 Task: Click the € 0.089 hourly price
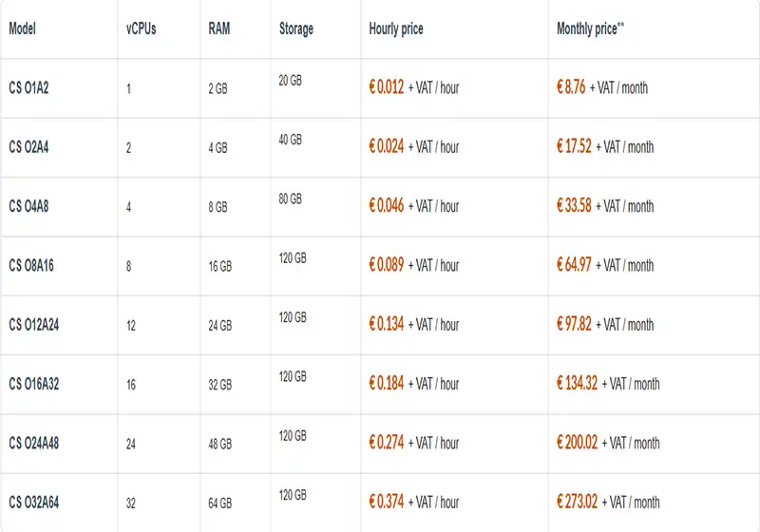point(386,265)
